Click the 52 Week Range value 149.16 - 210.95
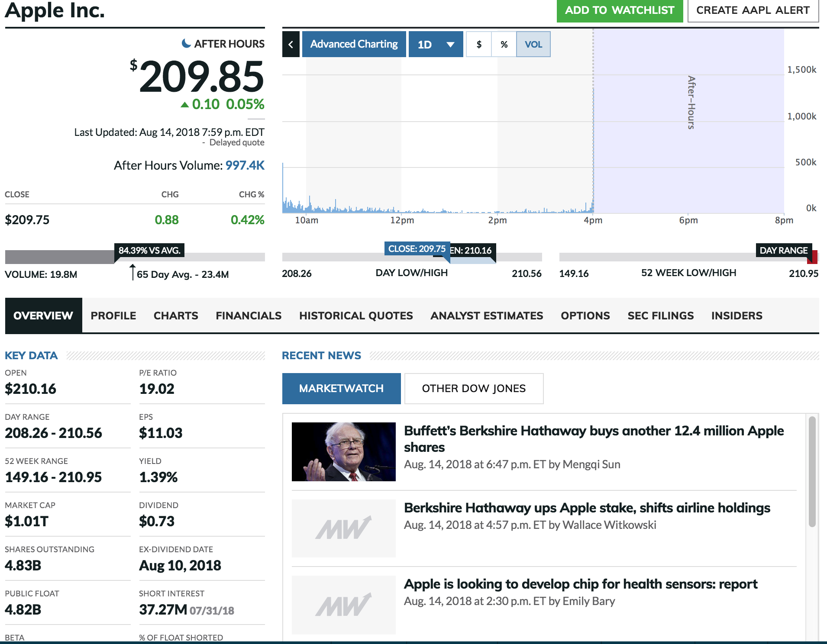 53,477
